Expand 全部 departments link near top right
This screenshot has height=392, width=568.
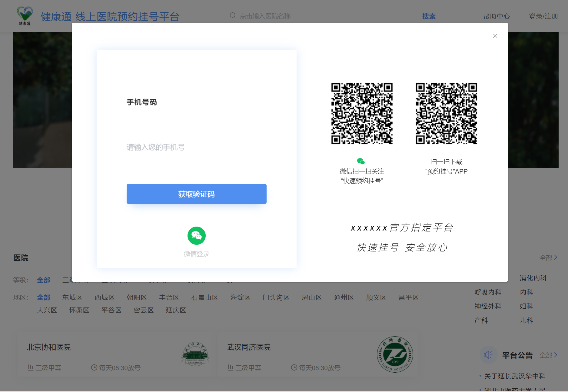pyautogui.click(x=548, y=258)
